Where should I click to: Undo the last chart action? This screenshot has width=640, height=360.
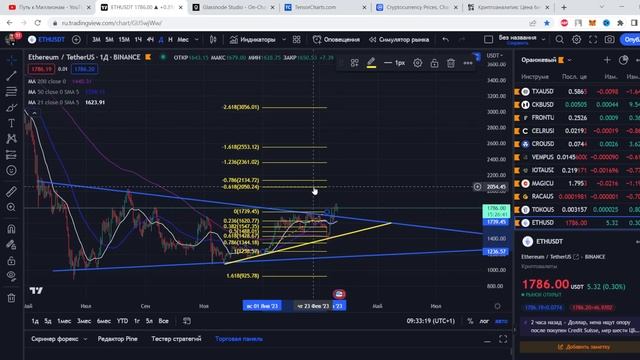(x=445, y=40)
